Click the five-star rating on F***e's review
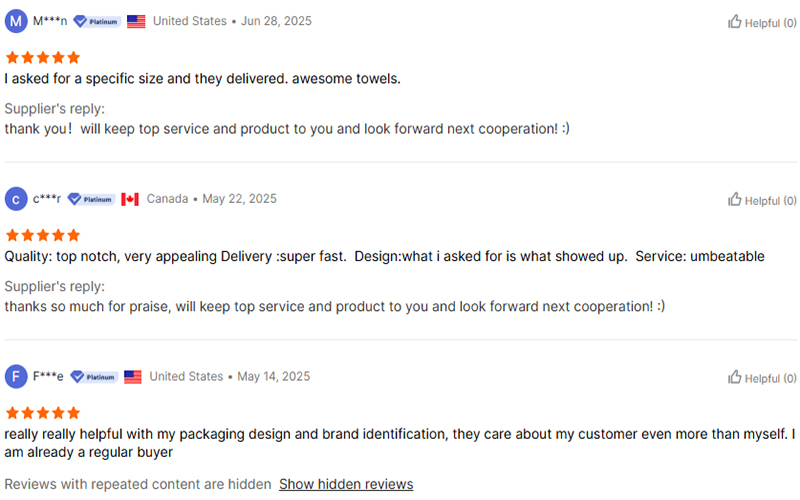The width and height of the screenshot is (800, 500). pos(43,413)
